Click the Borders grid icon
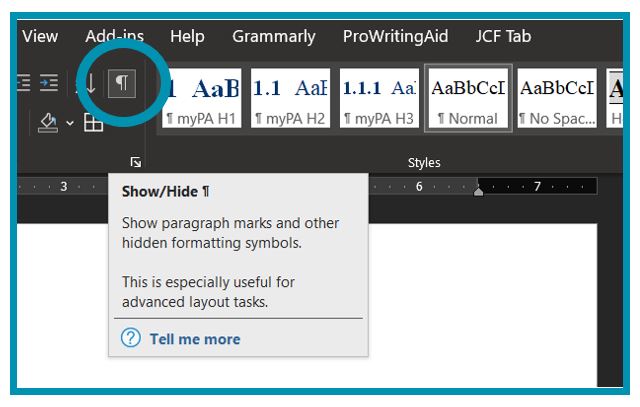The height and width of the screenshot is (407, 640). [93, 123]
